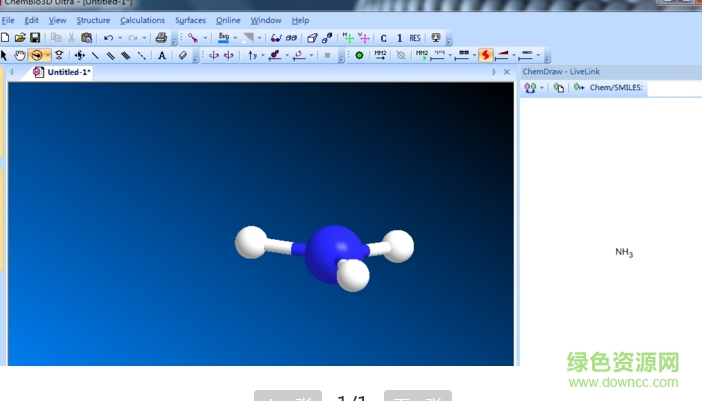
Task: Expand the LiveLink sync dropdown arrow
Action: pos(542,88)
